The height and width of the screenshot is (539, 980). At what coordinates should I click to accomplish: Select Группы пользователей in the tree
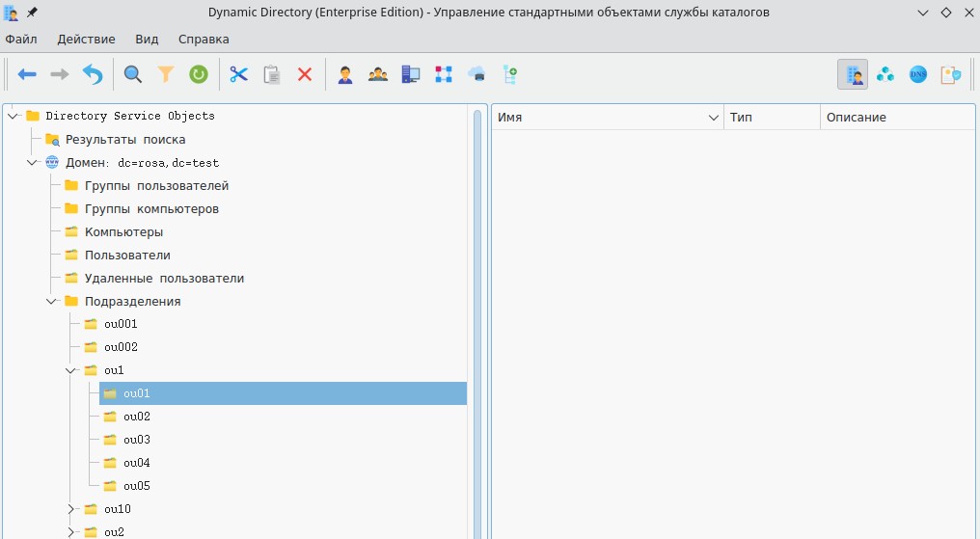[156, 185]
